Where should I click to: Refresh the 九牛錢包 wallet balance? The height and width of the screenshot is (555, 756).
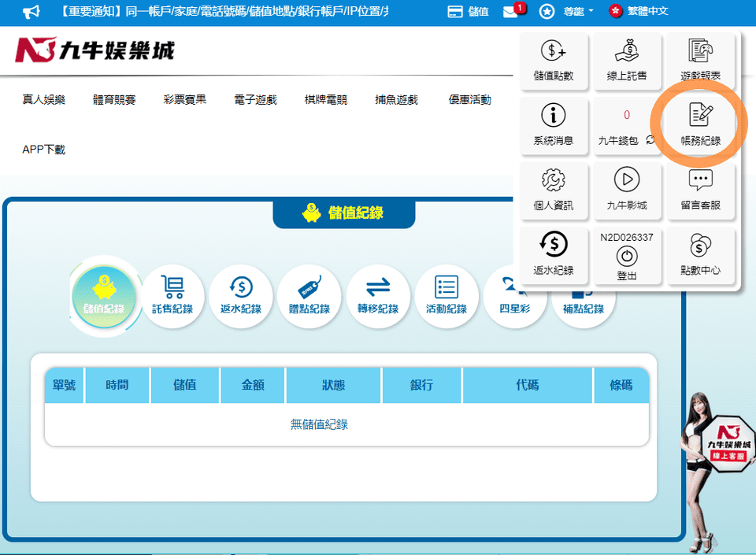tap(650, 140)
